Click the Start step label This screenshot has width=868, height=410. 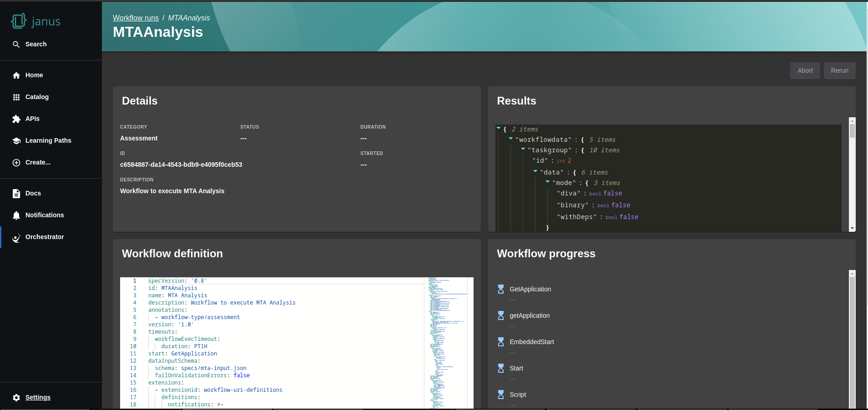[x=516, y=368]
